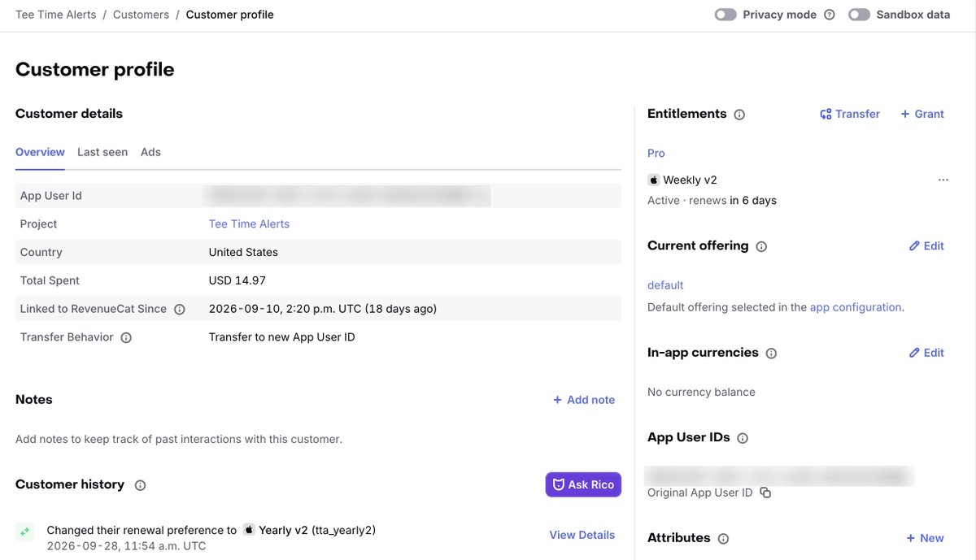
Task: Select the Overview tab
Action: 40,152
